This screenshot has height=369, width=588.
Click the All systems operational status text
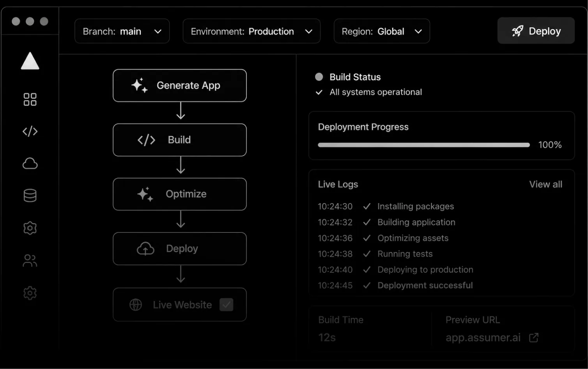point(375,92)
